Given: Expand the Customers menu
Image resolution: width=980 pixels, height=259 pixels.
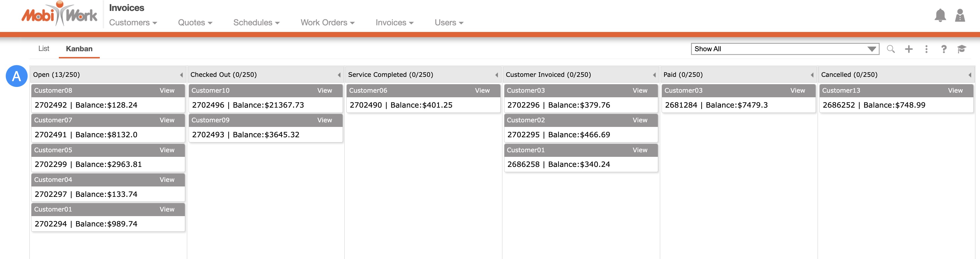Looking at the screenshot, I should pyautogui.click(x=133, y=23).
